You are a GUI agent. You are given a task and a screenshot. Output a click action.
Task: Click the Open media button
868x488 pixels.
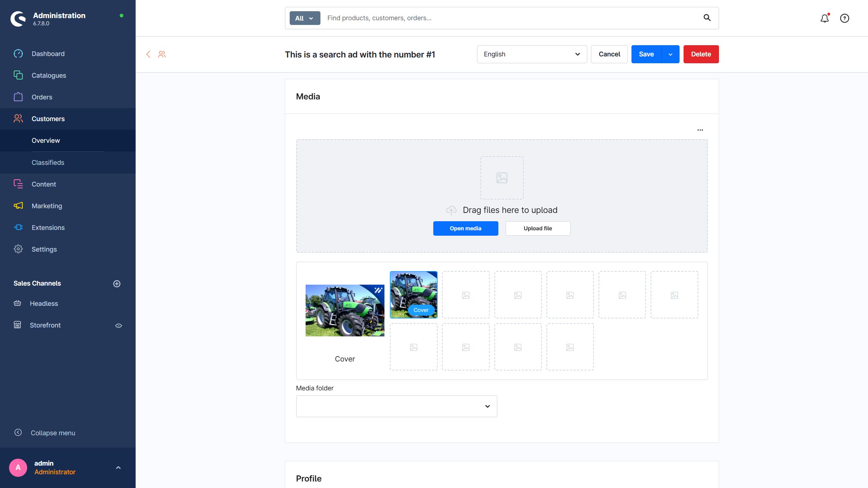(465, 228)
